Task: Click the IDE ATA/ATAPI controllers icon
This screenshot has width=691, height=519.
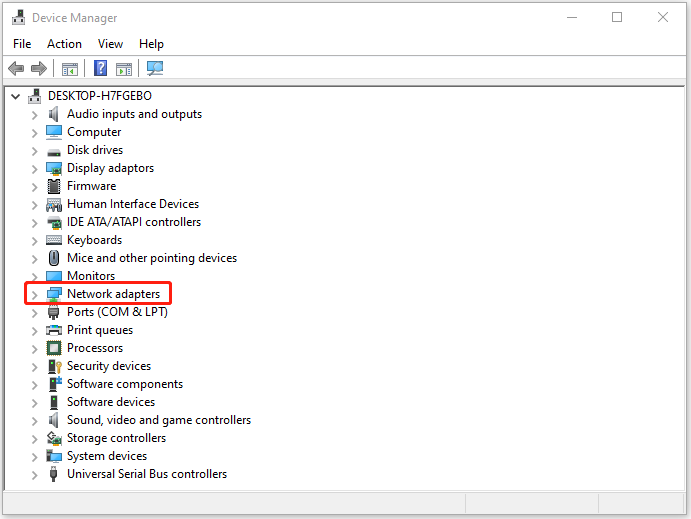Action: pos(54,223)
